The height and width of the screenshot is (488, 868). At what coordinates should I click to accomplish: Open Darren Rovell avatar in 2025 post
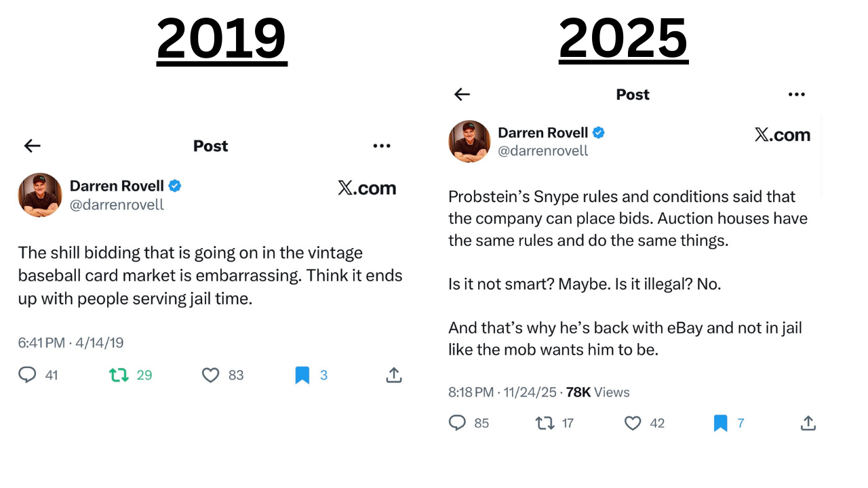click(469, 142)
